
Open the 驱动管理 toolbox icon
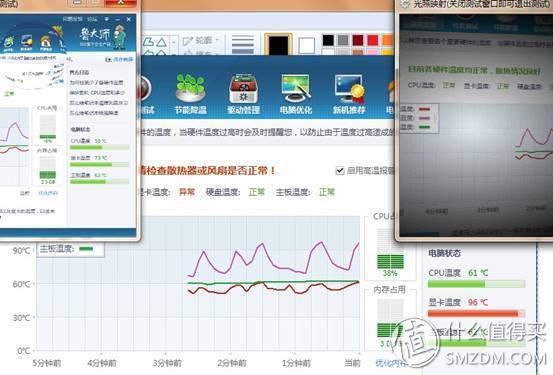pyautogui.click(x=243, y=89)
